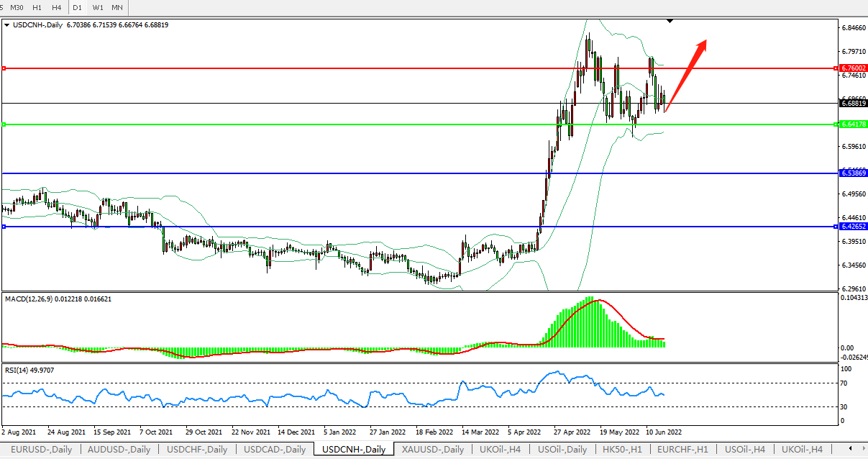The image size is (868, 459).
Task: Toggle the H4 timeframe button
Action: coord(56,7)
